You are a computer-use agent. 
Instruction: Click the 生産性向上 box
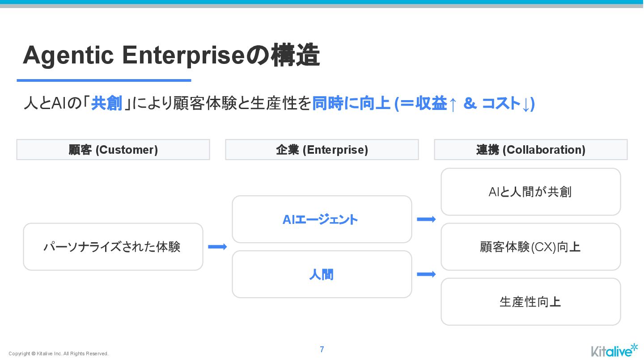(530, 302)
